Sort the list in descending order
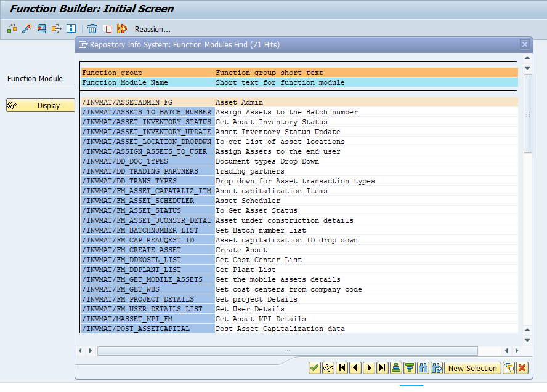 (x=410, y=368)
